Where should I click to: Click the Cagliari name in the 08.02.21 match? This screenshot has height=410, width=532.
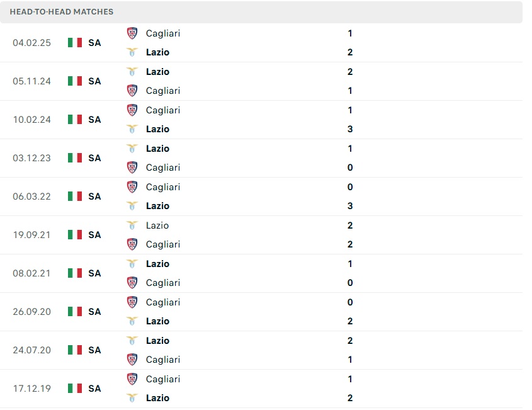tap(162, 283)
